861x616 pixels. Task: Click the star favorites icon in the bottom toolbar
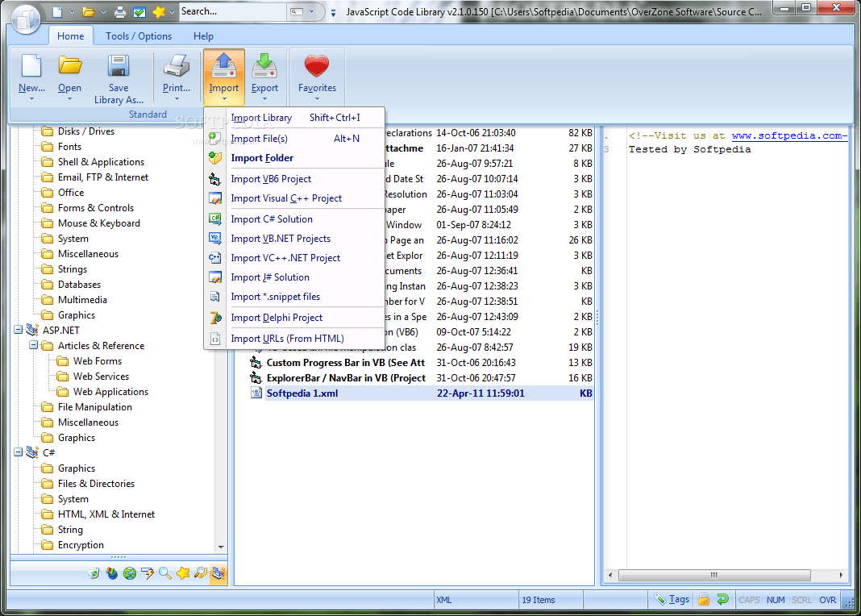pos(182,572)
